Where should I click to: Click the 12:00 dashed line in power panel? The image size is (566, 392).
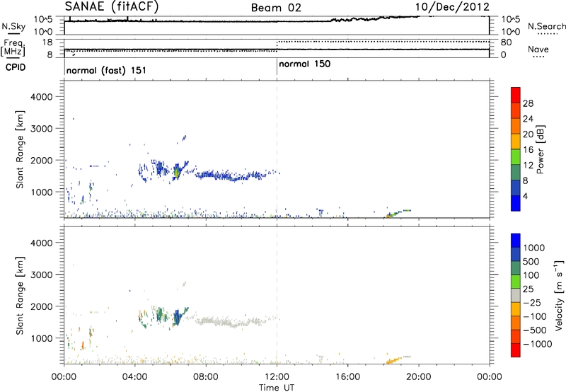(x=277, y=149)
